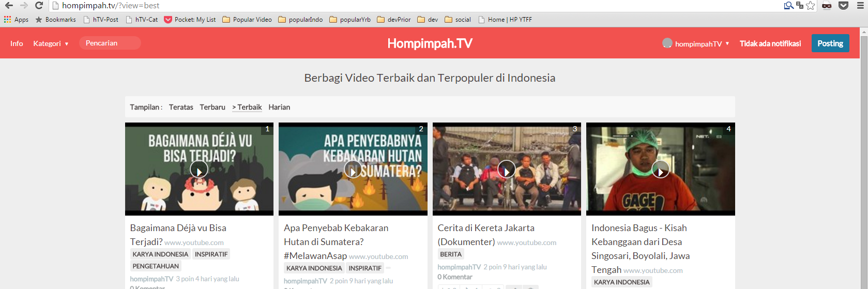
Task: Open Pocket: My List bookmark
Action: coord(190,20)
